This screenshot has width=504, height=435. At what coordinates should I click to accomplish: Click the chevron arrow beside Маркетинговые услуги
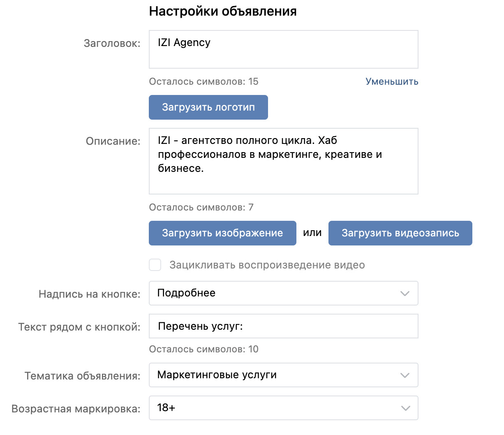pos(405,375)
